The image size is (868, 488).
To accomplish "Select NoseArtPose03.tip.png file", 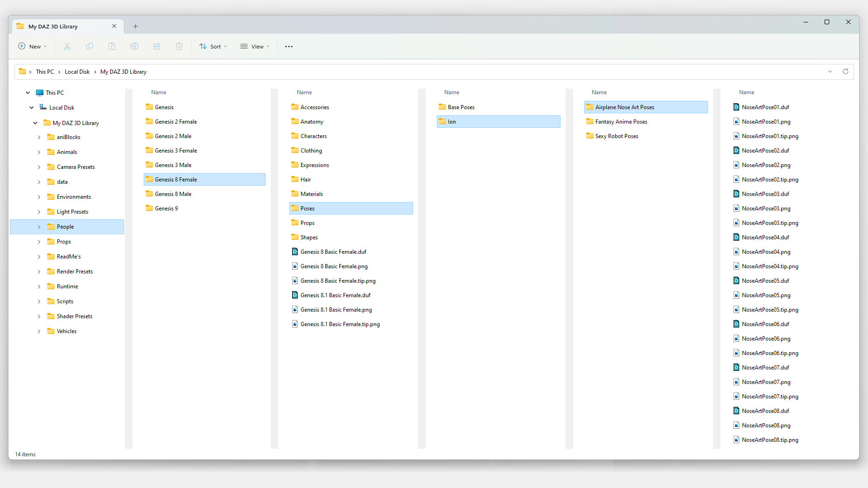I will pos(770,223).
